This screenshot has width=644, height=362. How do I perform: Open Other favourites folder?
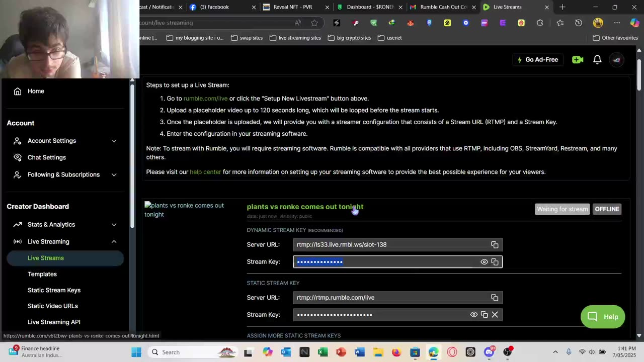[615, 38]
